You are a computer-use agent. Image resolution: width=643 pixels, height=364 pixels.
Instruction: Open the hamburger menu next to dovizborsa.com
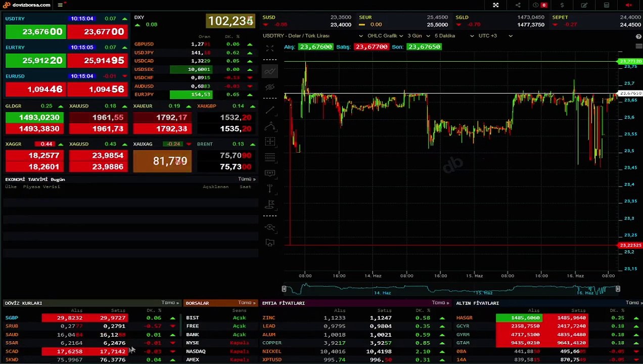[x=60, y=5]
